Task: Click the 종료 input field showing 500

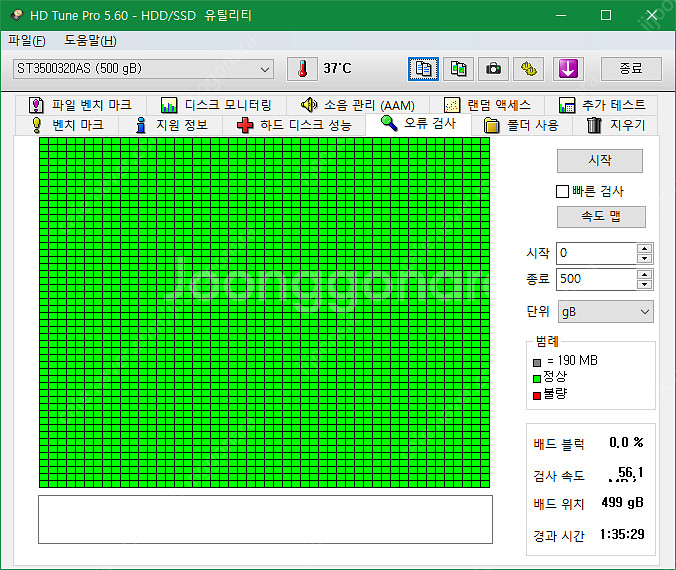Action: [x=597, y=279]
